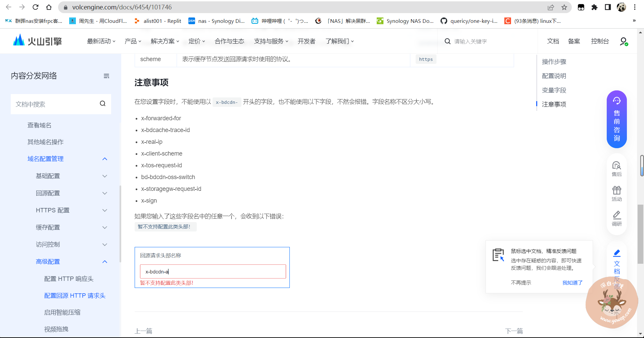The width and height of the screenshot is (644, 338).
Task: Open 查看域名 in sidebar
Action: (x=39, y=125)
